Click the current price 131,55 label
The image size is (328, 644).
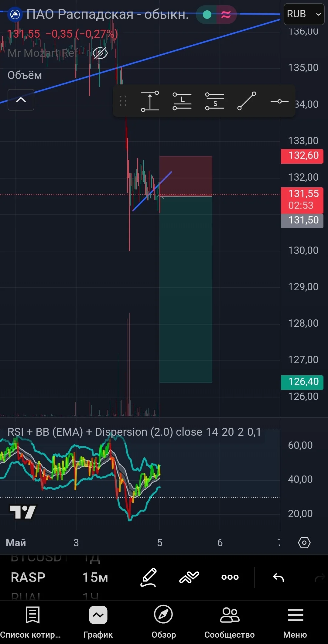point(302,200)
